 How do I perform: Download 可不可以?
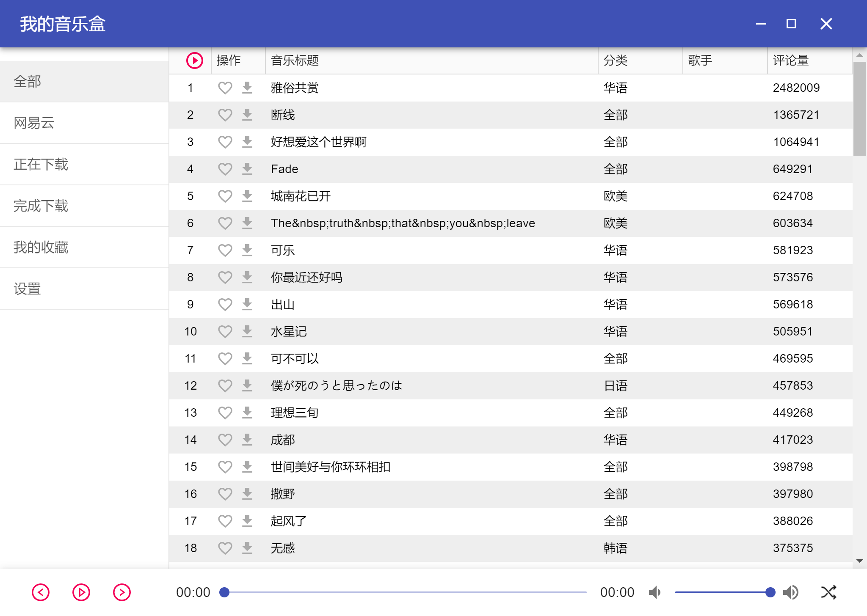pyautogui.click(x=247, y=358)
